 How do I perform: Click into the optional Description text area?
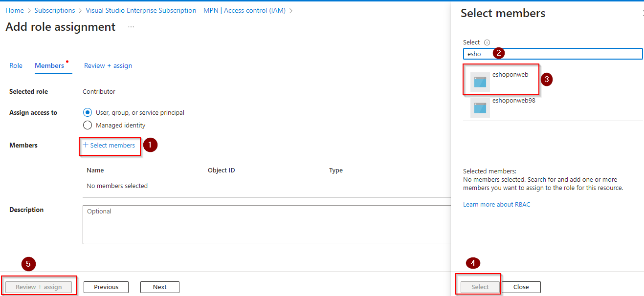266,224
